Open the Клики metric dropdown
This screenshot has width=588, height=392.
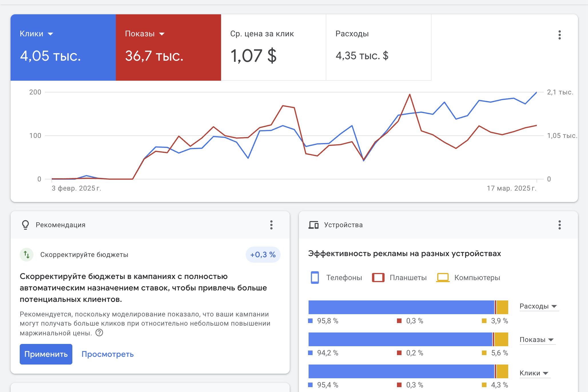[x=51, y=34]
